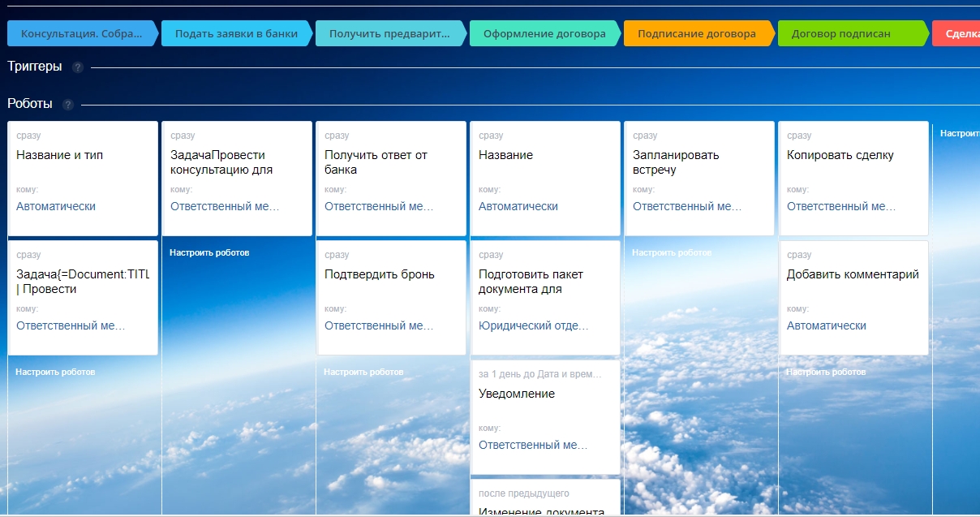Open the 'Копировать сделку' robot card
This screenshot has width=980, height=517.
coord(840,155)
